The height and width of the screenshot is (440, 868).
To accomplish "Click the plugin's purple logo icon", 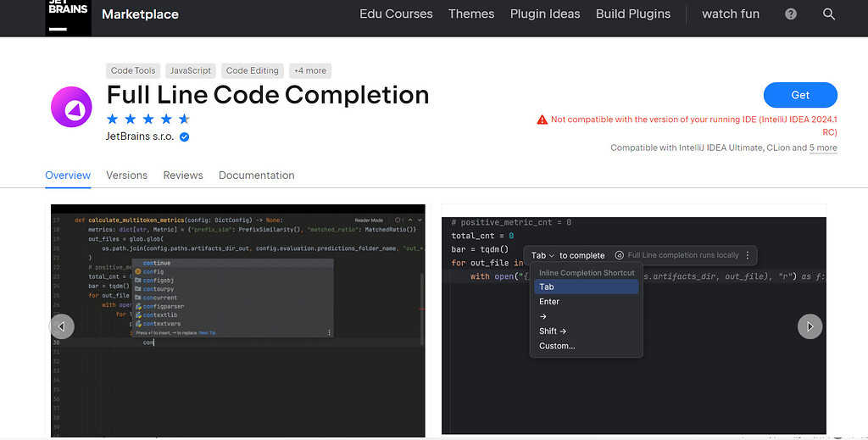I will coord(71,107).
